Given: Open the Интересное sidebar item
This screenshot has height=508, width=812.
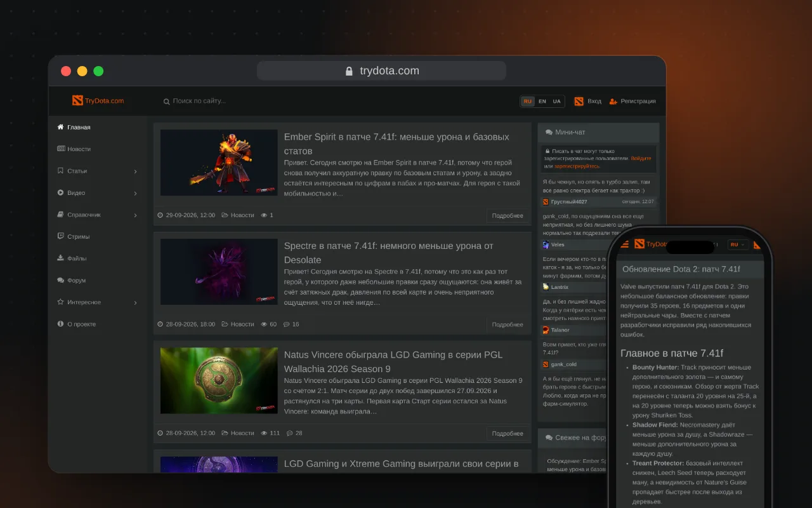Looking at the screenshot, I should pyautogui.click(x=84, y=302).
